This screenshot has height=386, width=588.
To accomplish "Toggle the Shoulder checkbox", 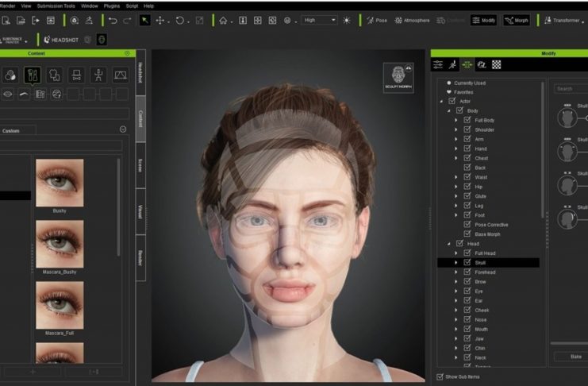I will click(467, 129).
